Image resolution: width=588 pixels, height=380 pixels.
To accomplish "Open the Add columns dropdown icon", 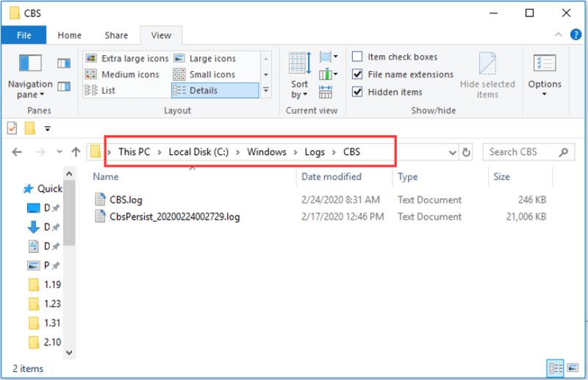I will click(x=329, y=74).
